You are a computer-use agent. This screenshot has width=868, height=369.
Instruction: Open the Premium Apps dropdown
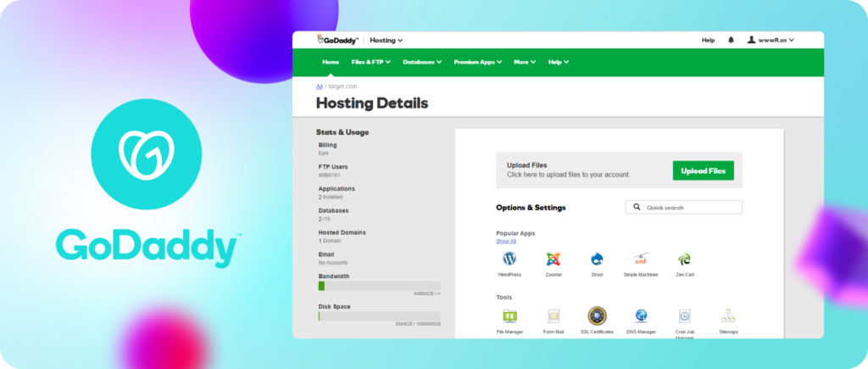(478, 62)
